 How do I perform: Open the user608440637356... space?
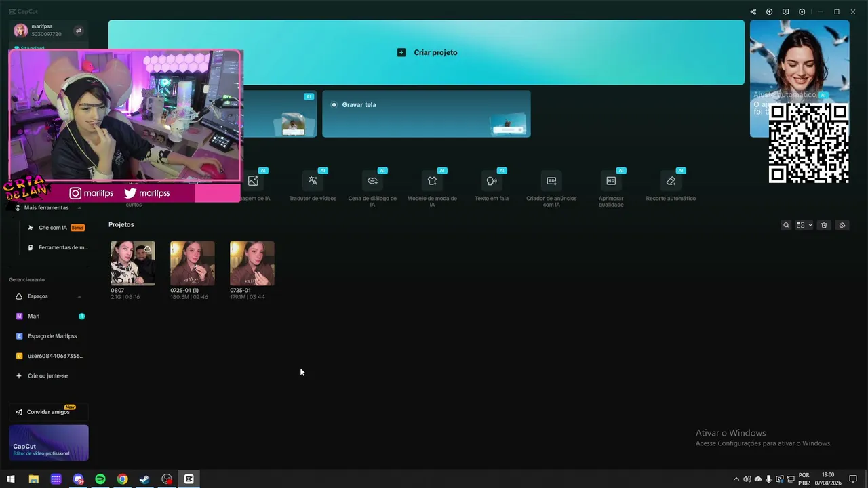[49, 356]
